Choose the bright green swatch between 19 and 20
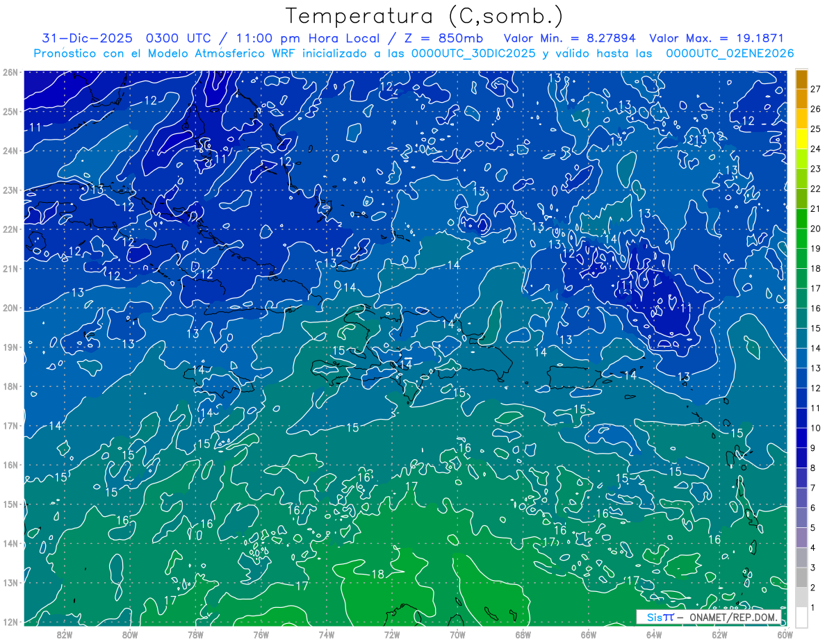The image size is (834, 644). 802,238
